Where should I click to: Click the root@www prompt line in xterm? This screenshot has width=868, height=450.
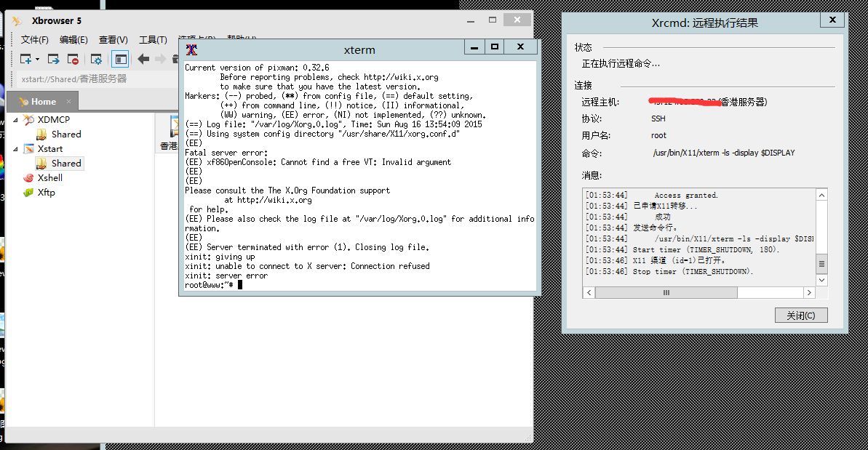coord(214,285)
